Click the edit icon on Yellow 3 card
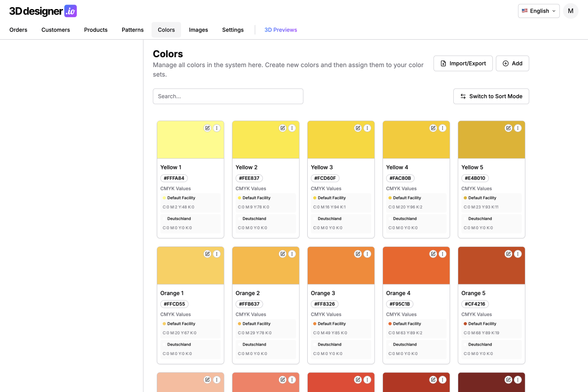 coord(358,128)
